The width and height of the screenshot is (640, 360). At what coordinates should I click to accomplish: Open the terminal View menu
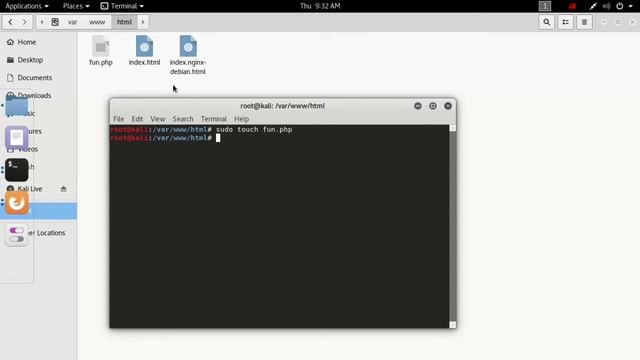coord(158,119)
